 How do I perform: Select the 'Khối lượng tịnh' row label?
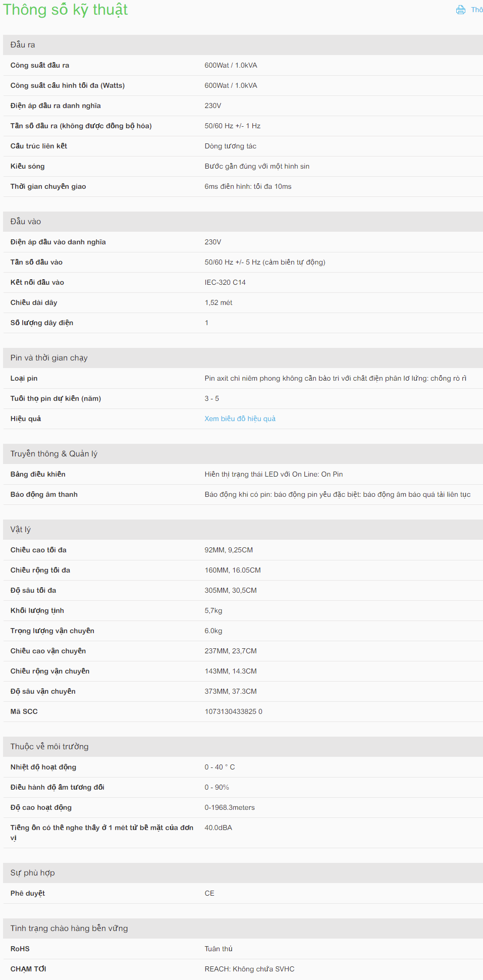coord(37,610)
